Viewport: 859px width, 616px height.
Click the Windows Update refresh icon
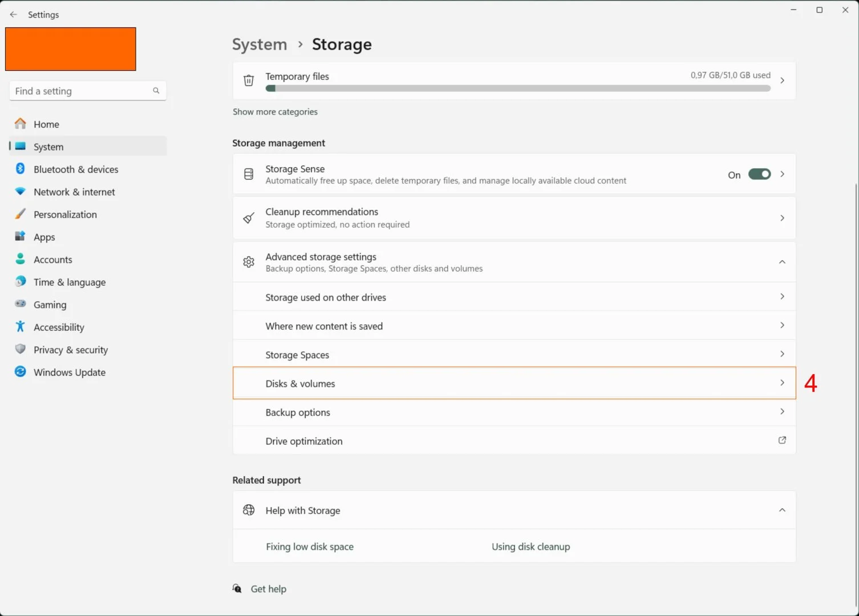pos(21,371)
